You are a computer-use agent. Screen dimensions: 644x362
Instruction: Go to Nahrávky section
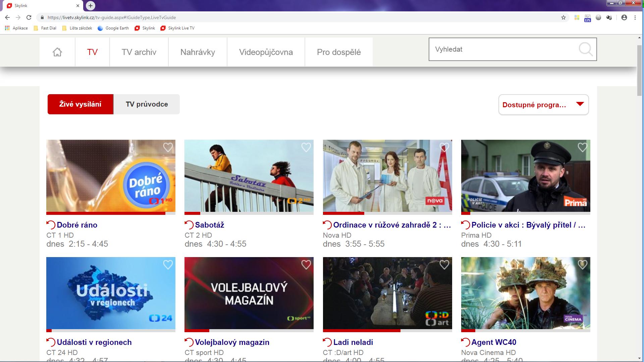[198, 52]
